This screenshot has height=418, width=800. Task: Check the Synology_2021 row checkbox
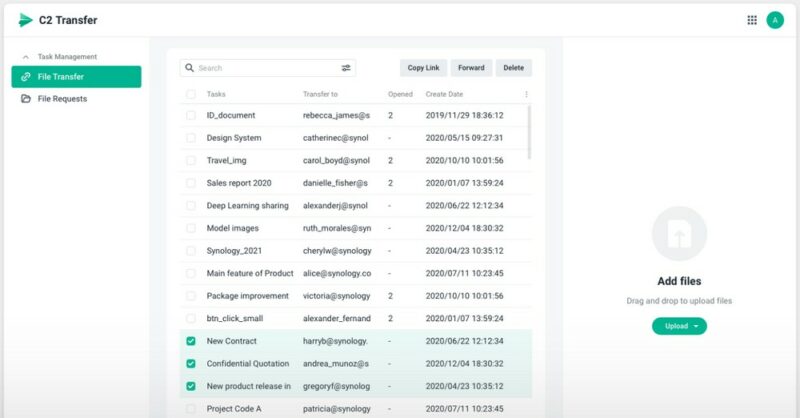tap(191, 251)
